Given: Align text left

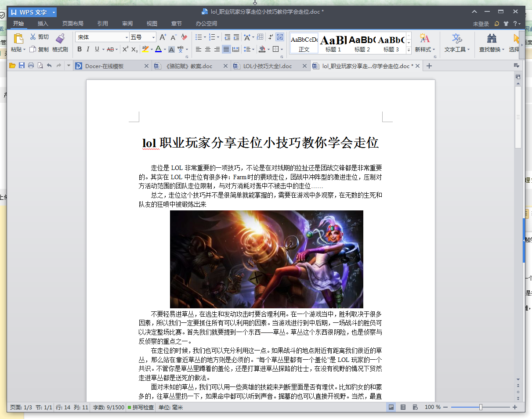Looking at the screenshot, I should pos(199,49).
